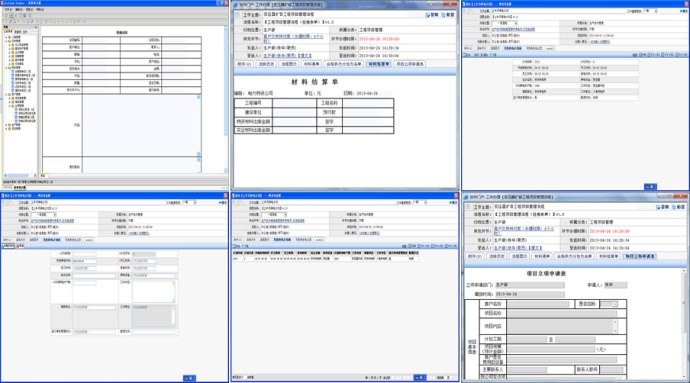The height and width of the screenshot is (383, 690).
Task: Click the blue 前处环节 link in 材料结算单 window
Action: point(293,38)
